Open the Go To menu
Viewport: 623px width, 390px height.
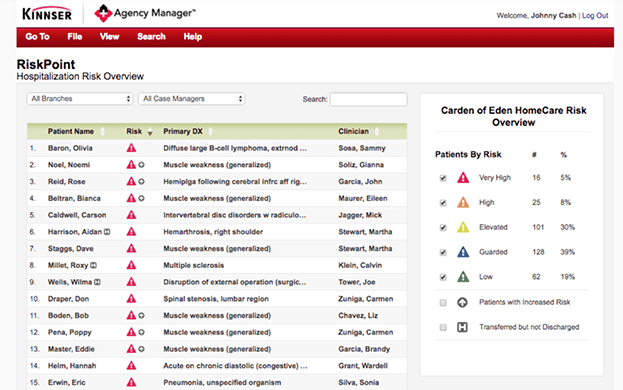[x=37, y=37]
